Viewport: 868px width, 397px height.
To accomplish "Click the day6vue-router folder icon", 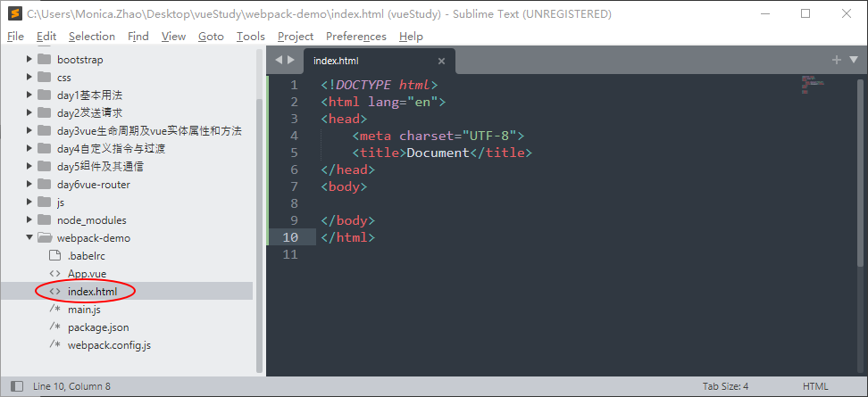I will [x=45, y=184].
